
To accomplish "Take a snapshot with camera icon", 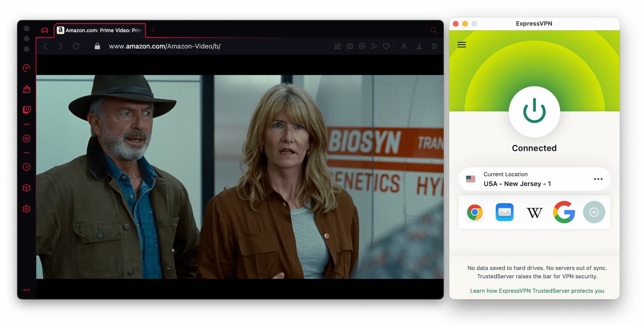I will point(350,46).
